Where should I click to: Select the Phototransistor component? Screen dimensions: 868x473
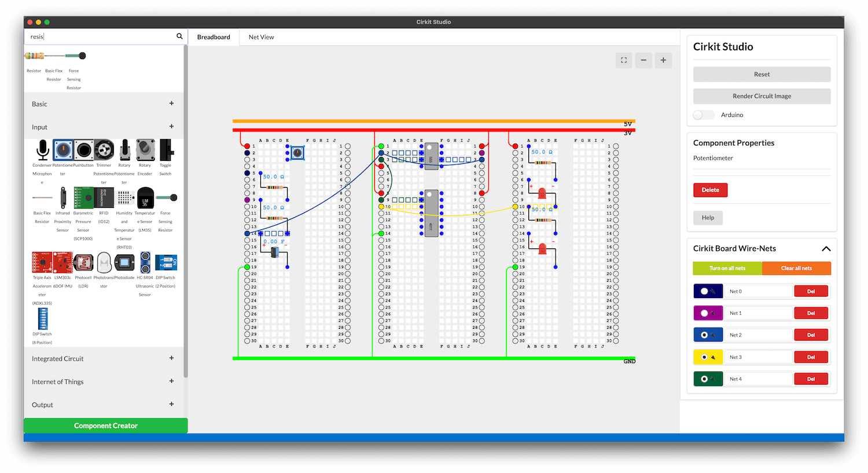coord(104,262)
